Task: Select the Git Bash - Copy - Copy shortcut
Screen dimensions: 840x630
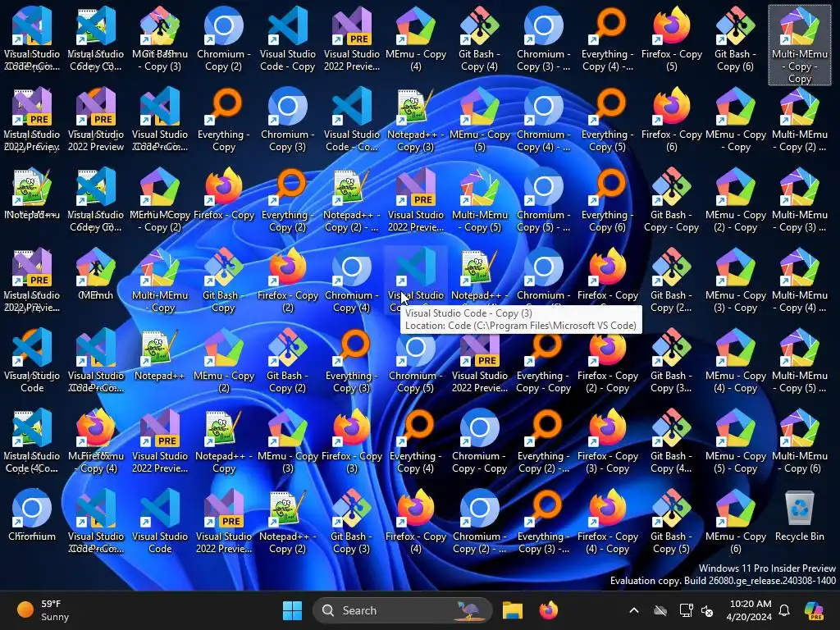Action: click(672, 201)
